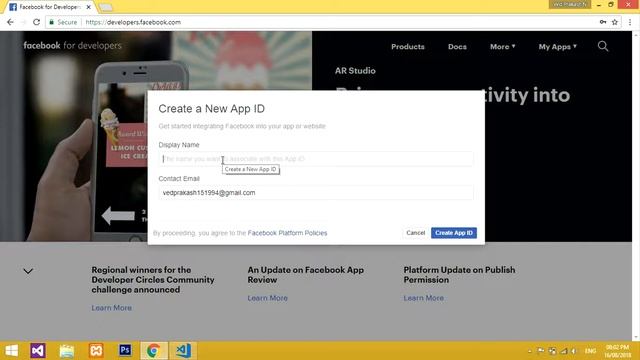The image size is (640, 360).
Task: Open Learn More under Regional winners
Action: pos(111,308)
